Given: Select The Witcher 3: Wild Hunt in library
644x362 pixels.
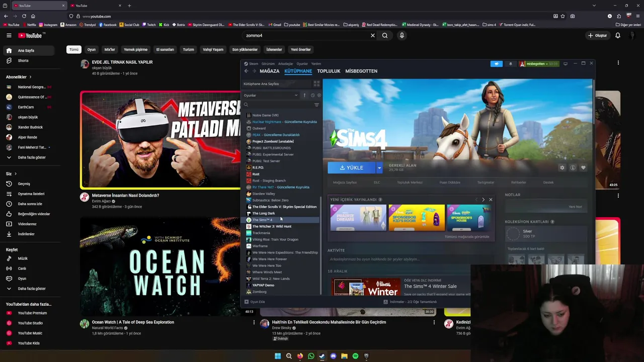Looking at the screenshot, I should (x=272, y=226).
